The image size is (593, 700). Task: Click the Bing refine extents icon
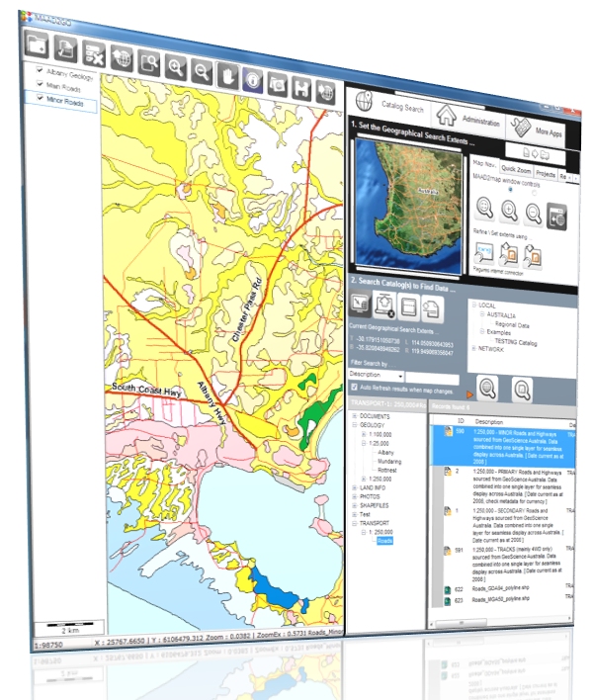click(483, 253)
